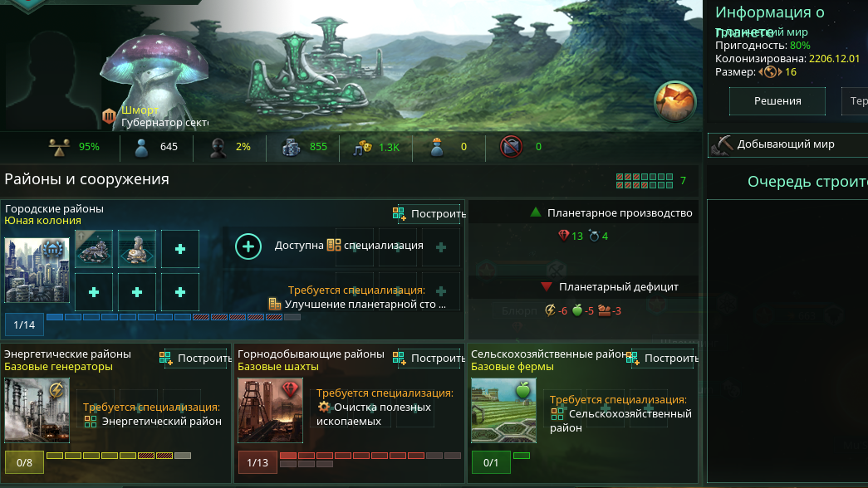The image size is (868, 488).
Task: Open the Добывающий мир designation dropdown
Action: (787, 144)
